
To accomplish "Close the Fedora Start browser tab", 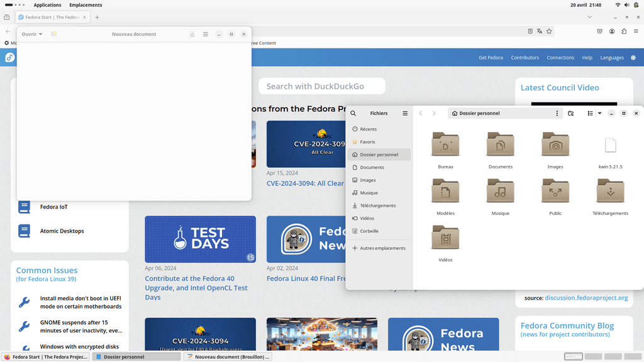I will 85,17.
